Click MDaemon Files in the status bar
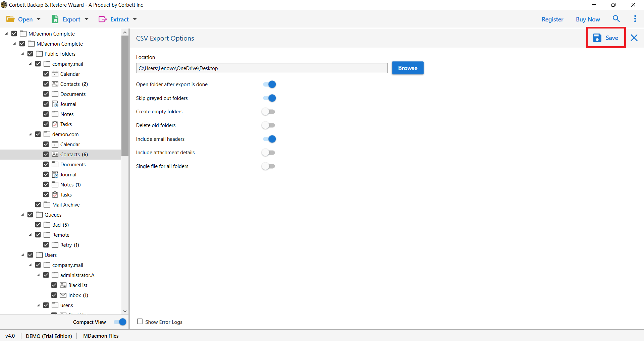Screen dimensions: 644x341 [x=101, y=336]
